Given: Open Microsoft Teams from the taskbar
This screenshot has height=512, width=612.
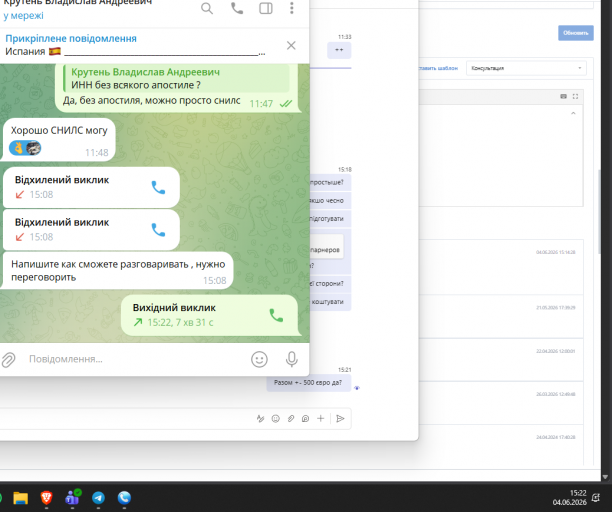Looking at the screenshot, I should (73, 498).
